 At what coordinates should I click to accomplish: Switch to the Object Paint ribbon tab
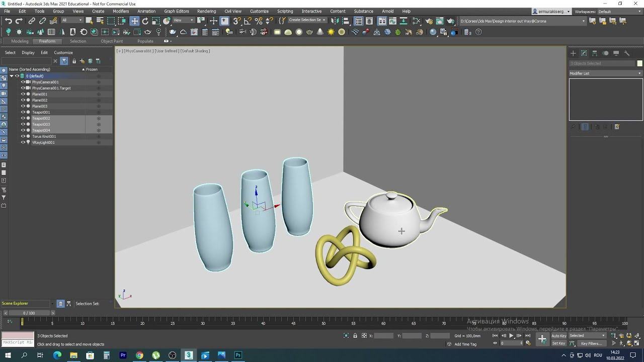(112, 41)
